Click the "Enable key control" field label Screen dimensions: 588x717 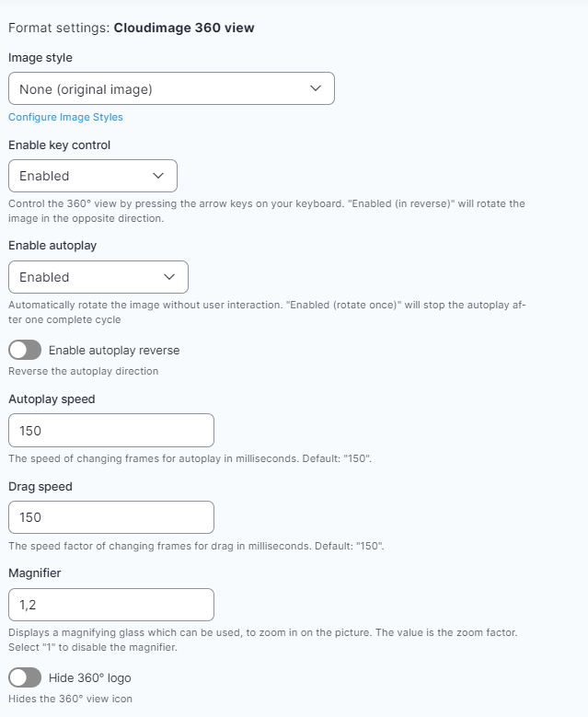pyautogui.click(x=60, y=145)
